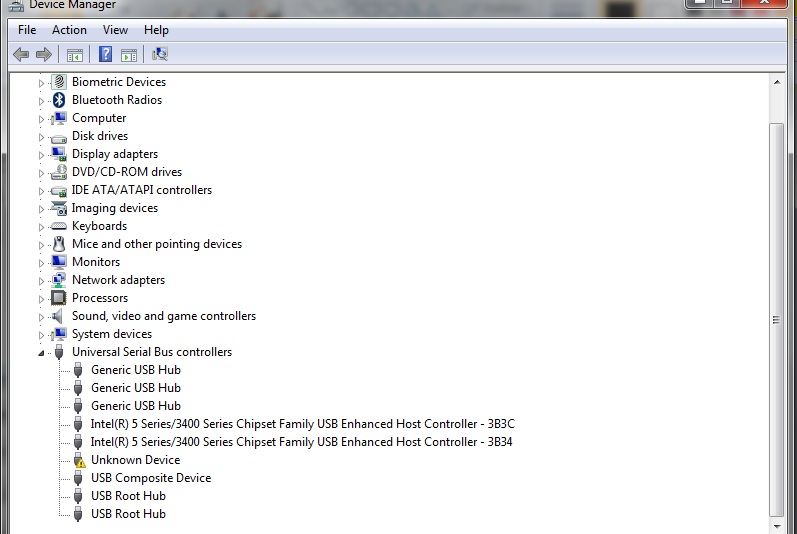Select the Disk drives label

click(100, 136)
